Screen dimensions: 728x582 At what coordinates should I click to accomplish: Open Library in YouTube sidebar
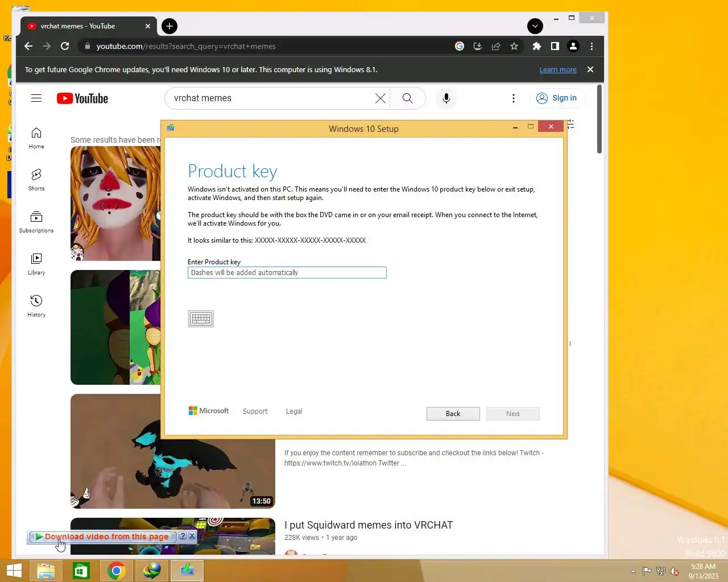pyautogui.click(x=36, y=264)
